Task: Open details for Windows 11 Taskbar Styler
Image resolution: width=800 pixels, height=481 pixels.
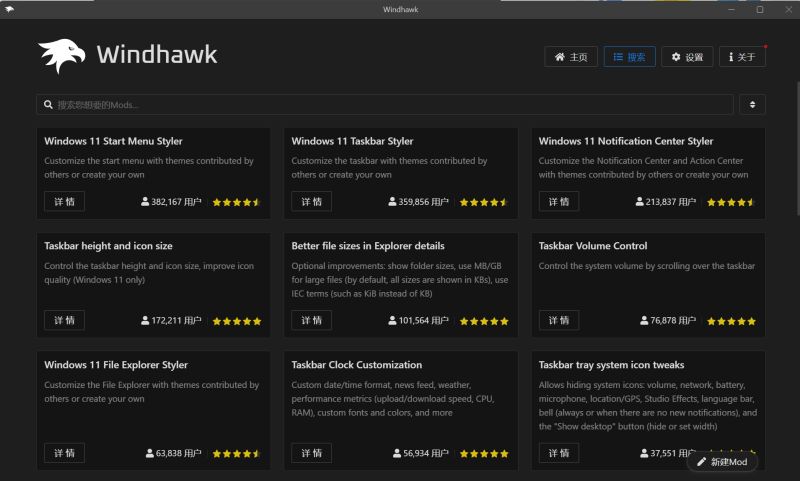Action: (x=311, y=201)
